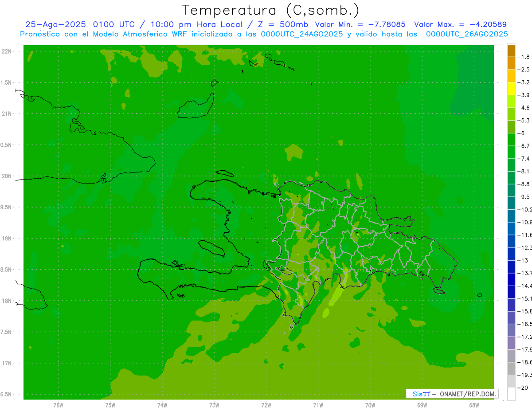The image size is (532, 411).
Task: Click the '8.5N' latitude label
Action: [7, 270]
